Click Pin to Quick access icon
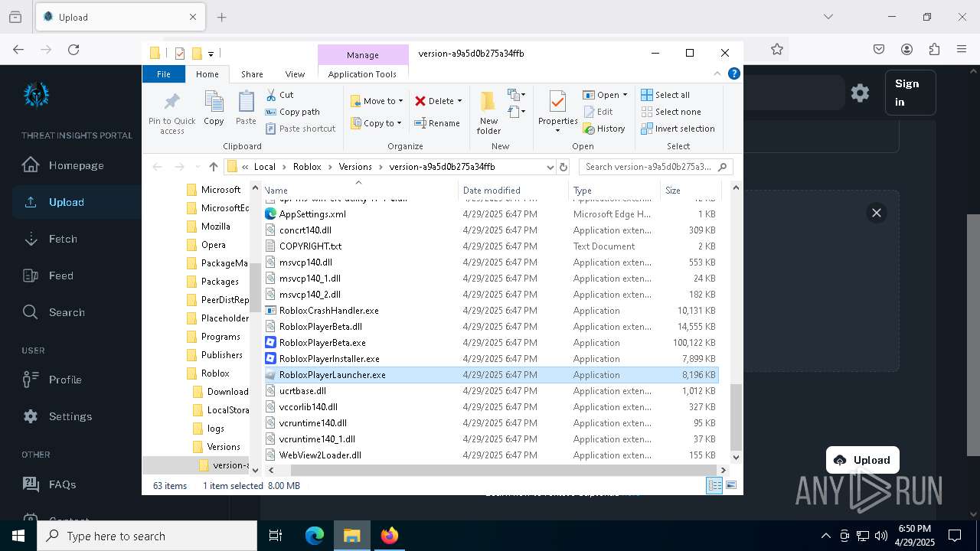The height and width of the screenshot is (551, 980). click(171, 113)
